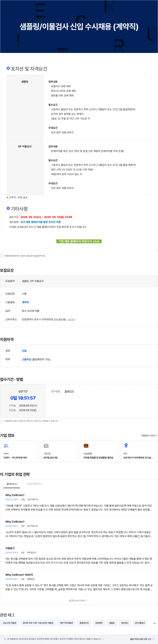The height and width of the screenshot is (644, 158).
Task: Click 불법/허위/과장/오류 신고 link
Action: [x=141, y=639]
